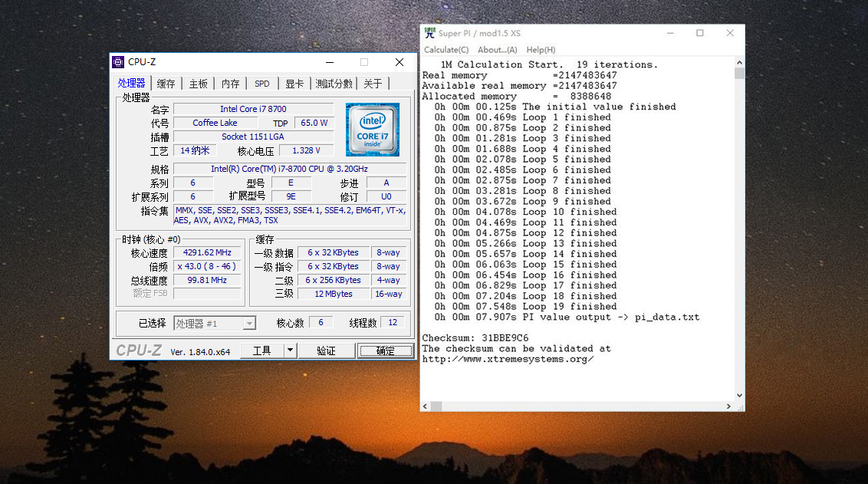Viewport: 868px width, 484px height.
Task: Switch to the 处理器 tab in CPU-Z
Action: click(131, 83)
